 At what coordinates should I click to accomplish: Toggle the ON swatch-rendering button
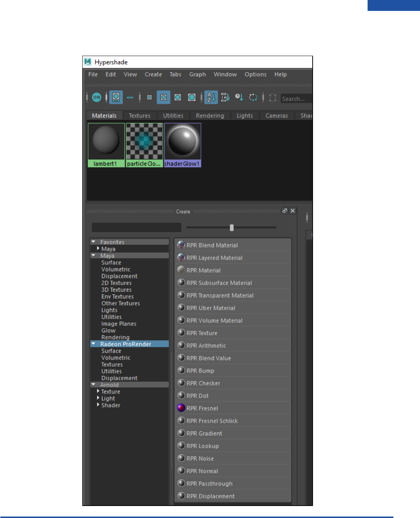[x=96, y=97]
